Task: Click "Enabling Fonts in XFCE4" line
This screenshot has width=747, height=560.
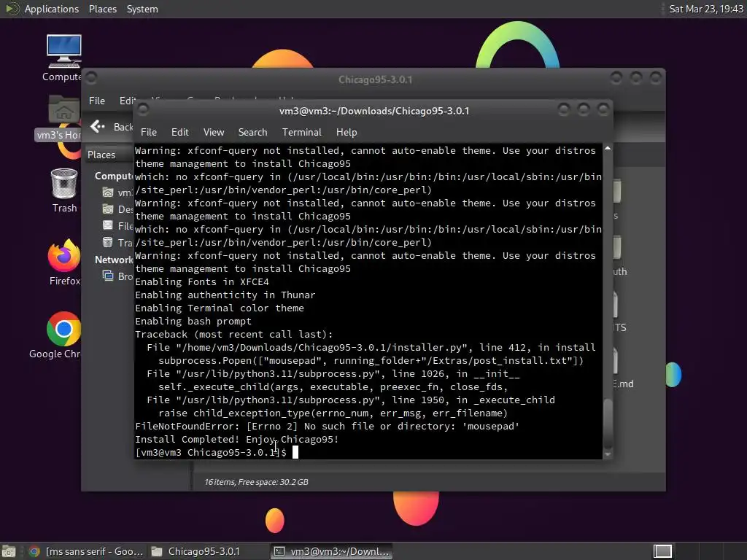Action: (201, 282)
